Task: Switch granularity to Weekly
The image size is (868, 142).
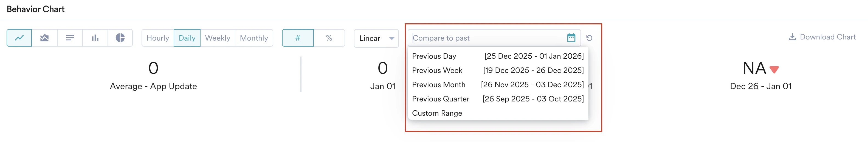Action: click(x=218, y=38)
